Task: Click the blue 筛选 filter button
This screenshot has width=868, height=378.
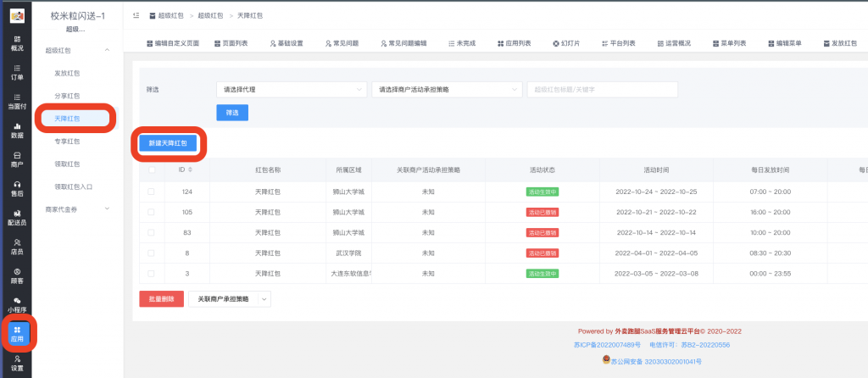Action: (x=232, y=113)
